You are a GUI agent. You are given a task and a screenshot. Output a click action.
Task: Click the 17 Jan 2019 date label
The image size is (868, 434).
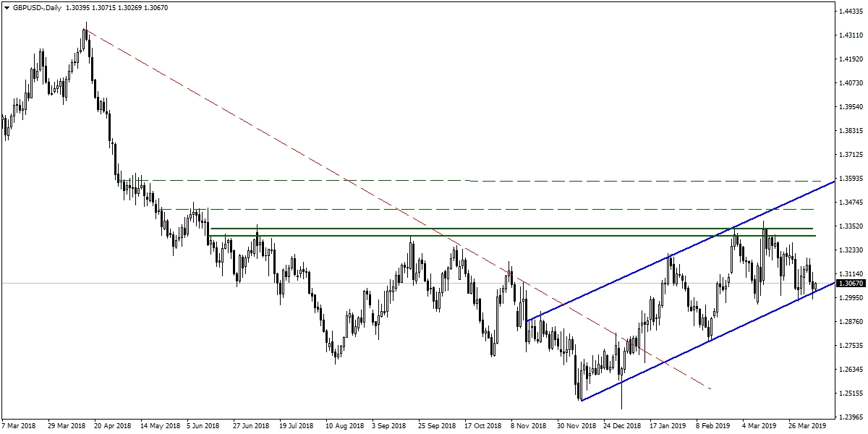(x=668, y=427)
